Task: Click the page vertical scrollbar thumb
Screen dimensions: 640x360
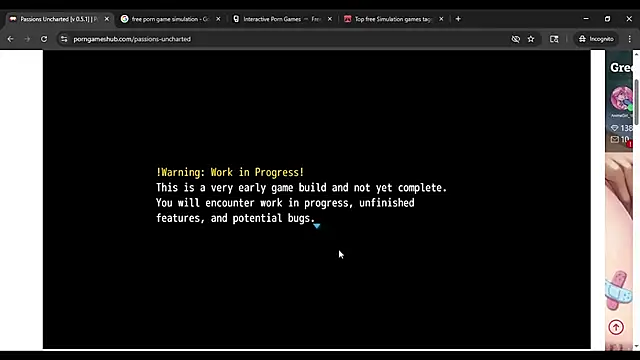Action: [x=636, y=102]
